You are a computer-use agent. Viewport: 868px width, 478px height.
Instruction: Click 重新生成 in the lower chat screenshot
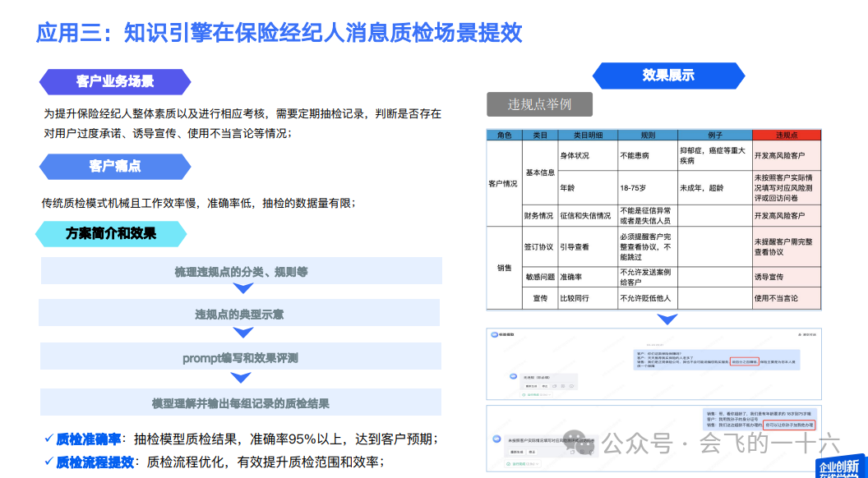pyautogui.click(x=517, y=452)
